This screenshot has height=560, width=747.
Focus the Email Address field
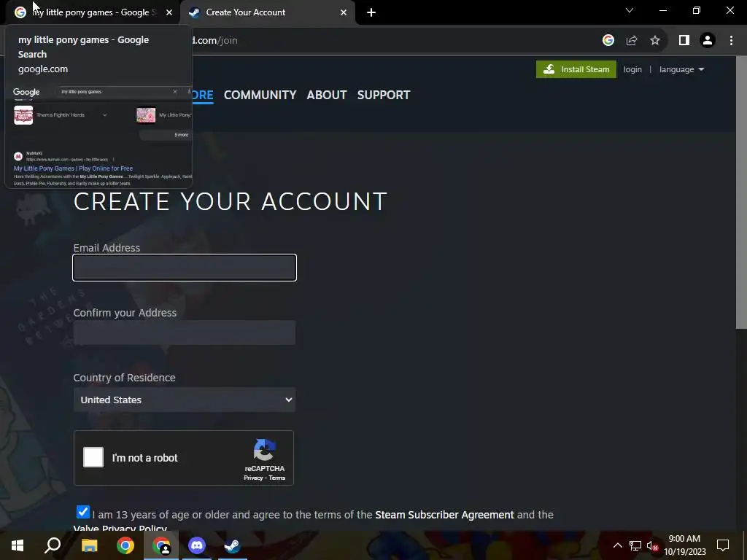[x=185, y=268]
